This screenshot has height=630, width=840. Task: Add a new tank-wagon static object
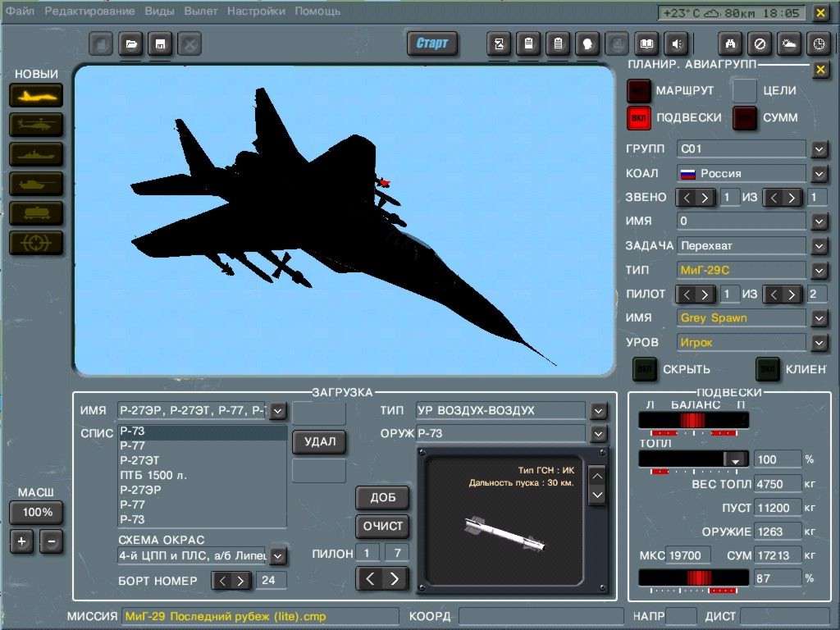coord(36,213)
